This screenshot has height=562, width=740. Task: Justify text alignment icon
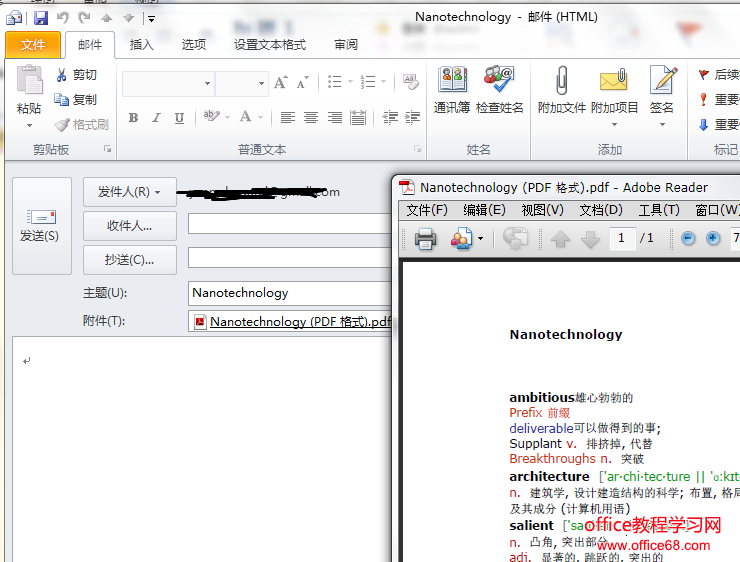358,117
